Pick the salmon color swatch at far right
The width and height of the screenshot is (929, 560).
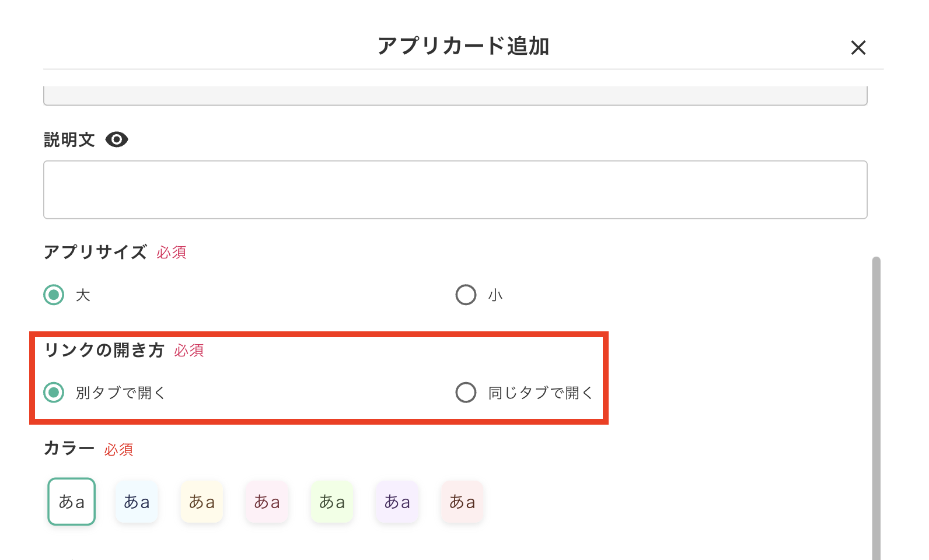point(462,501)
